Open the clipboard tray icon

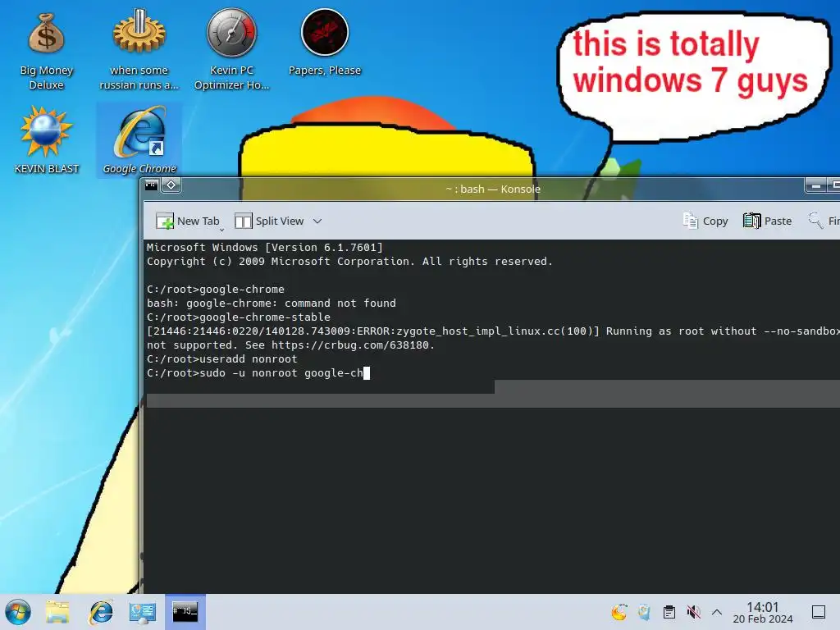coord(669,612)
